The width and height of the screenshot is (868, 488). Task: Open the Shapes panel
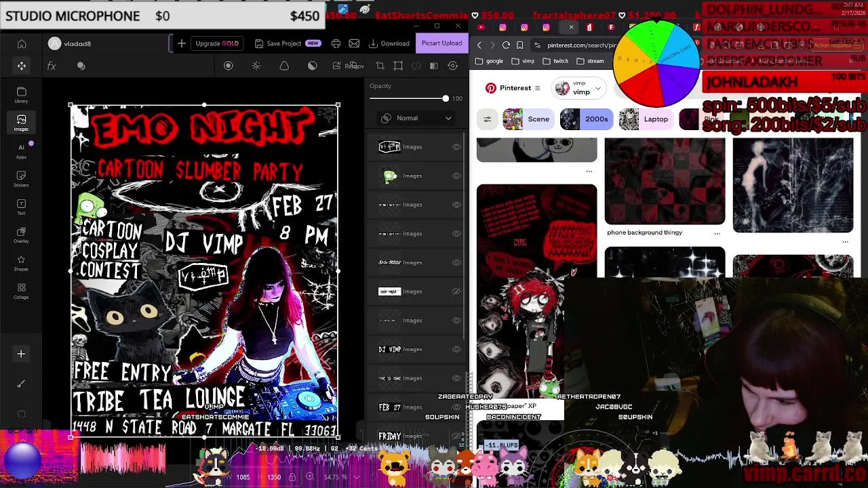point(21,263)
